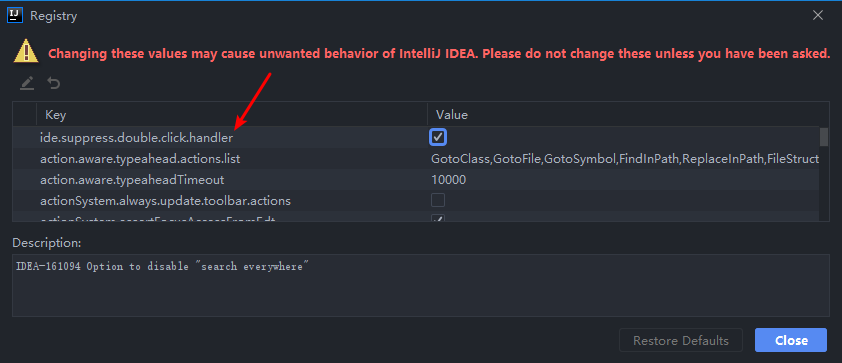842x363 pixels.
Task: Edit the GotoClass,GotoFile actions list value
Action: (625, 159)
